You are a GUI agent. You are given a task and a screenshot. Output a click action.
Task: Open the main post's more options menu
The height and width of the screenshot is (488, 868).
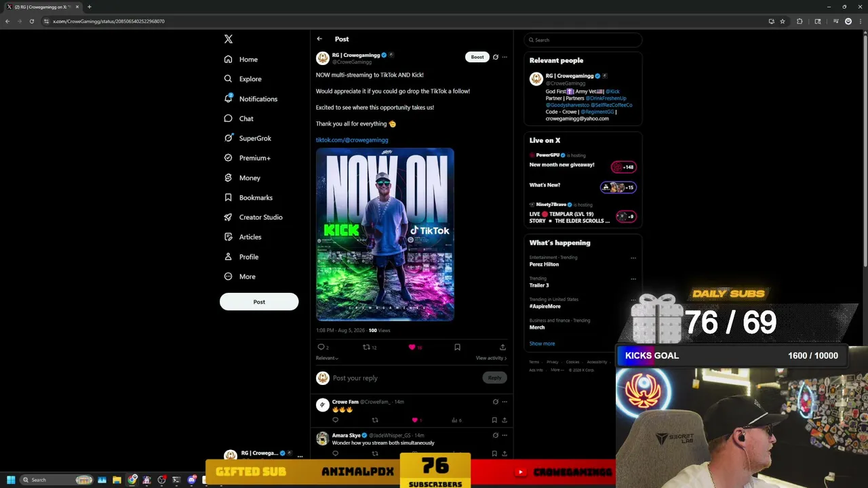coord(505,57)
